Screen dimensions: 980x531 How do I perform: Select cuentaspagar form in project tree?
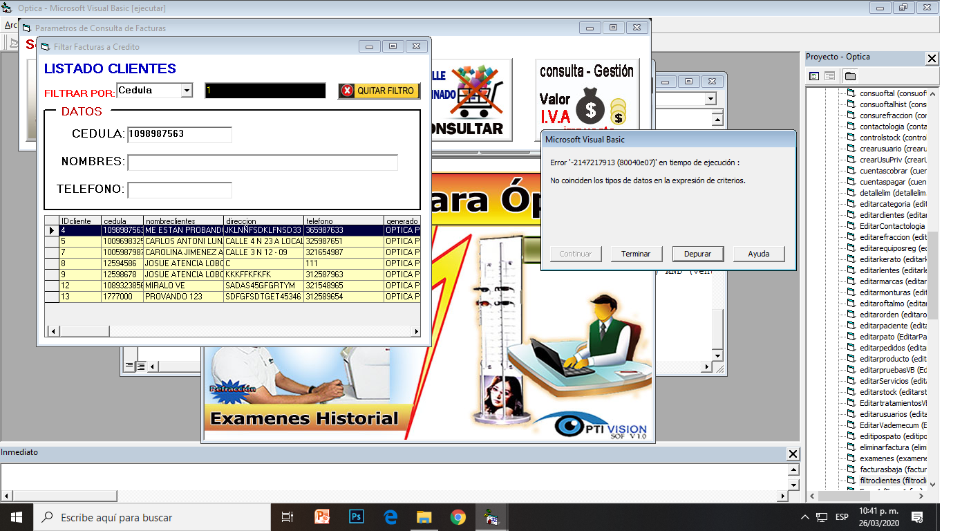click(x=893, y=182)
